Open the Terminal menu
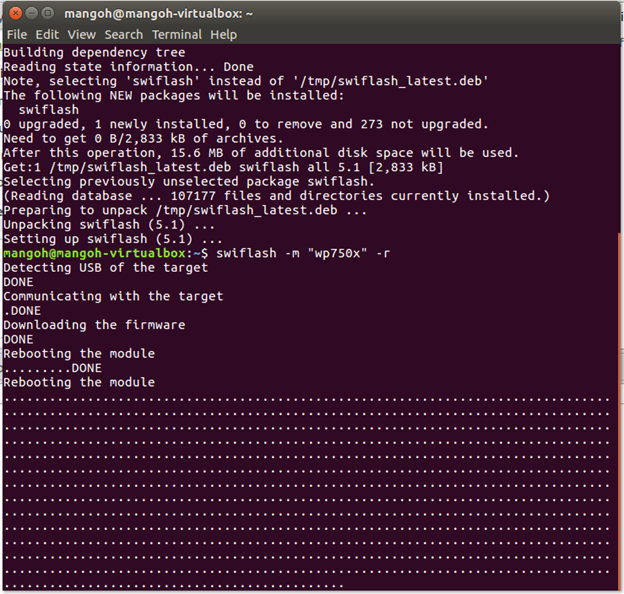 point(177,35)
